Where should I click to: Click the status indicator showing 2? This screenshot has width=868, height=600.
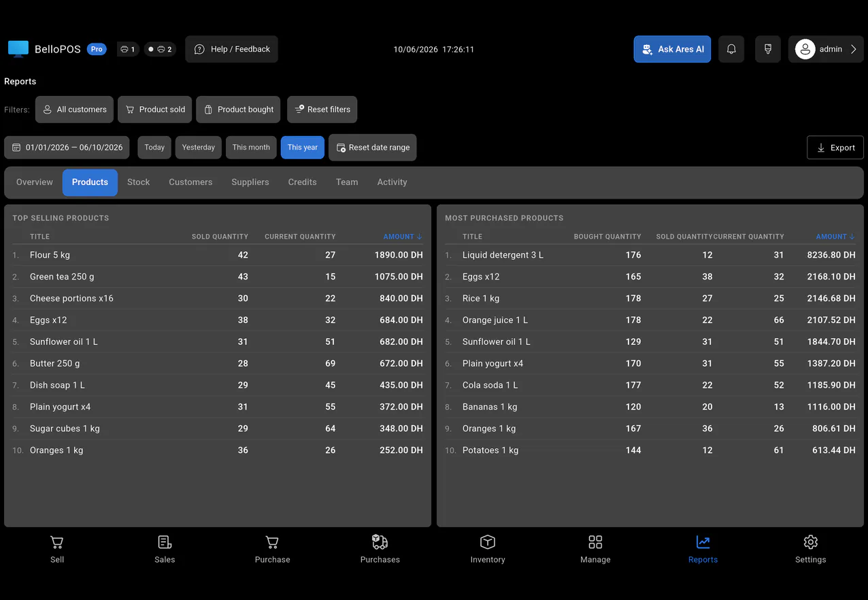160,49
